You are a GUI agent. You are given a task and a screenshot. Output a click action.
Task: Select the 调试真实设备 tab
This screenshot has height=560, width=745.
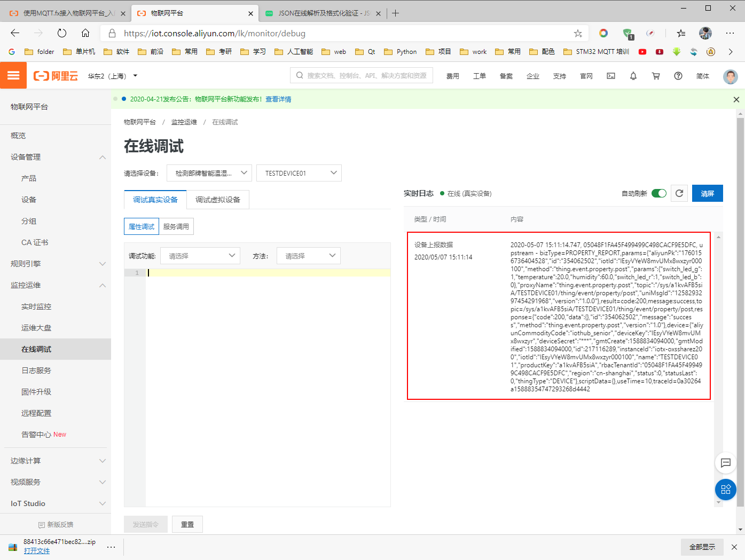point(155,200)
